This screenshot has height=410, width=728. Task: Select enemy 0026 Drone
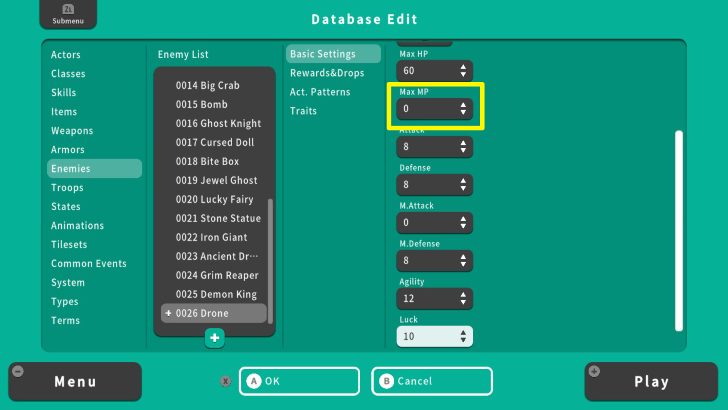214,313
